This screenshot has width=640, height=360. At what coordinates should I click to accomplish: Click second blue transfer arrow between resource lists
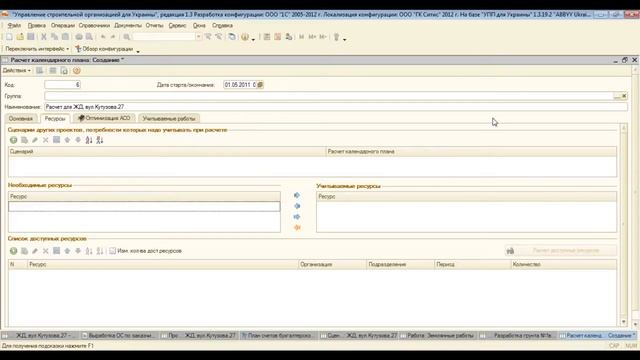[297, 206]
